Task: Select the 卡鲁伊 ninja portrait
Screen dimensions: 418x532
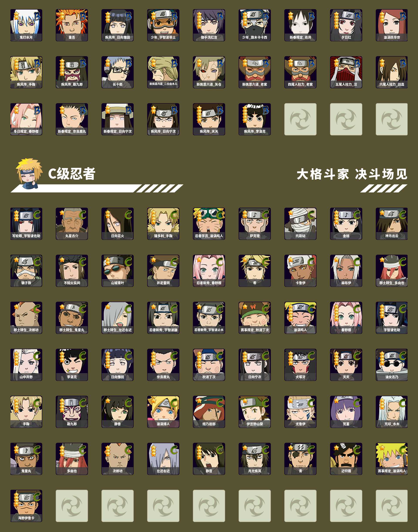Action: point(300,271)
